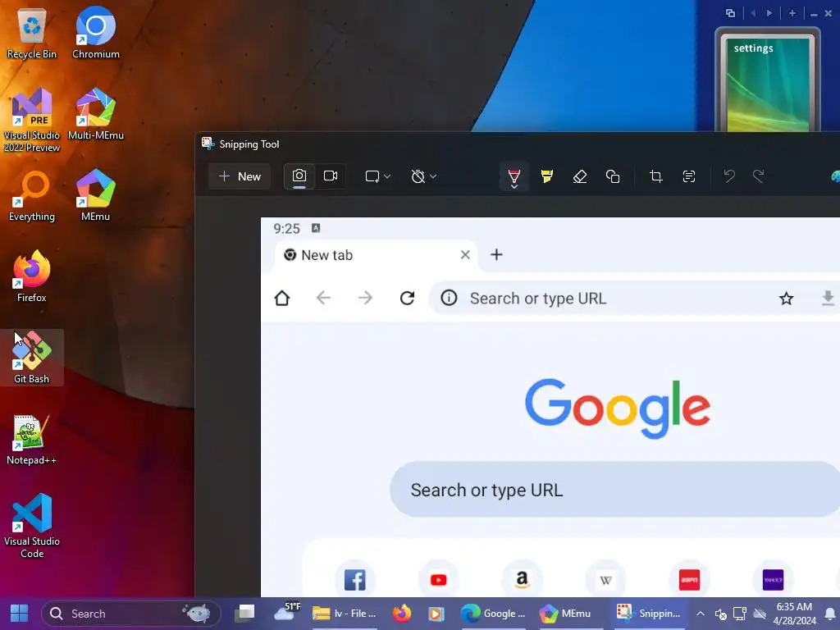Image resolution: width=840 pixels, height=630 pixels.
Task: Click New tab title in captured screenshot
Action: 326,255
